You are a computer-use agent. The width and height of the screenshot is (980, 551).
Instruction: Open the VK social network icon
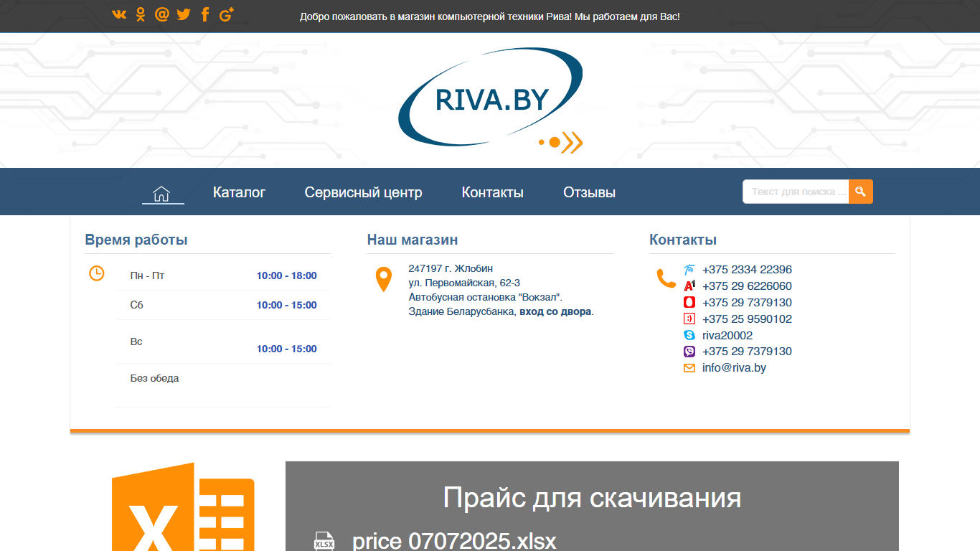click(x=119, y=14)
